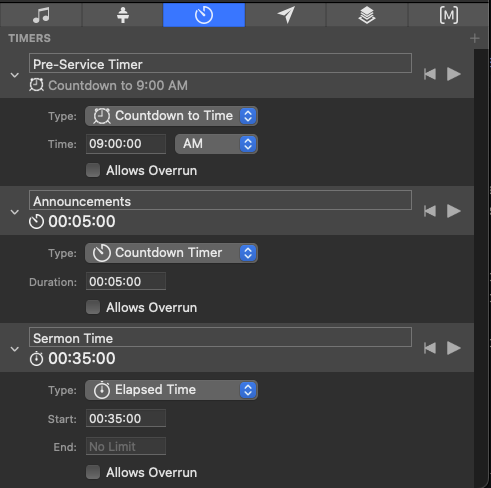Screen dimensions: 491x488
Task: Reset the Announcements timer
Action: [430, 211]
